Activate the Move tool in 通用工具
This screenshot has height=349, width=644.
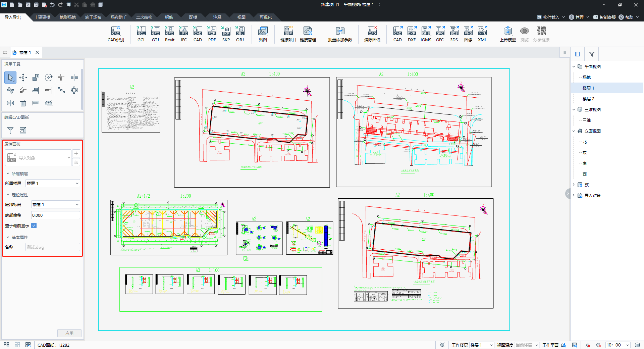coord(23,78)
